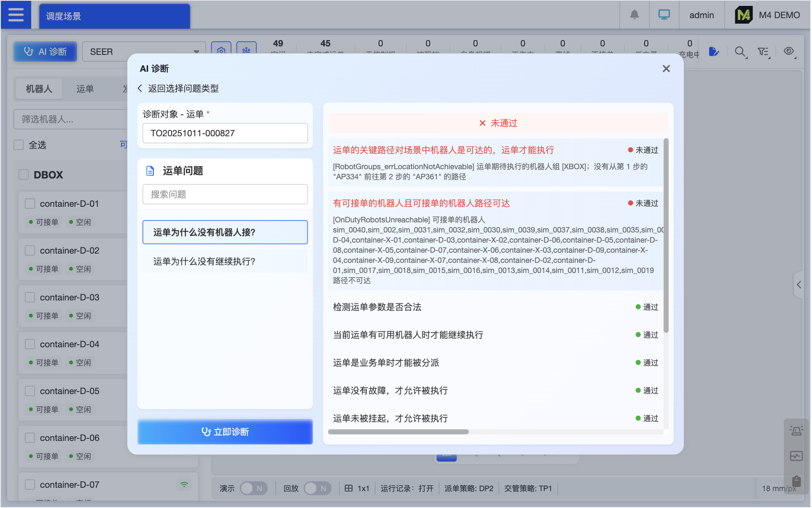Switch to the 运单 tab
Image resolution: width=812 pixels, height=508 pixels.
point(85,89)
